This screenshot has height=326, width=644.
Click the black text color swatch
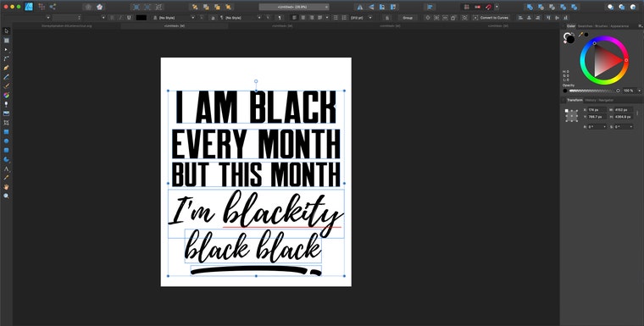[142, 18]
